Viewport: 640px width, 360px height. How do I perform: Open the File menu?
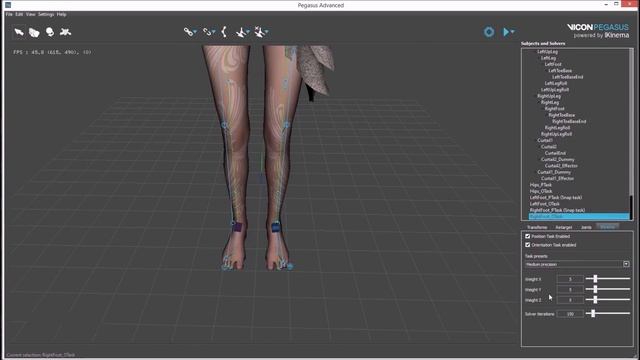tap(9, 14)
